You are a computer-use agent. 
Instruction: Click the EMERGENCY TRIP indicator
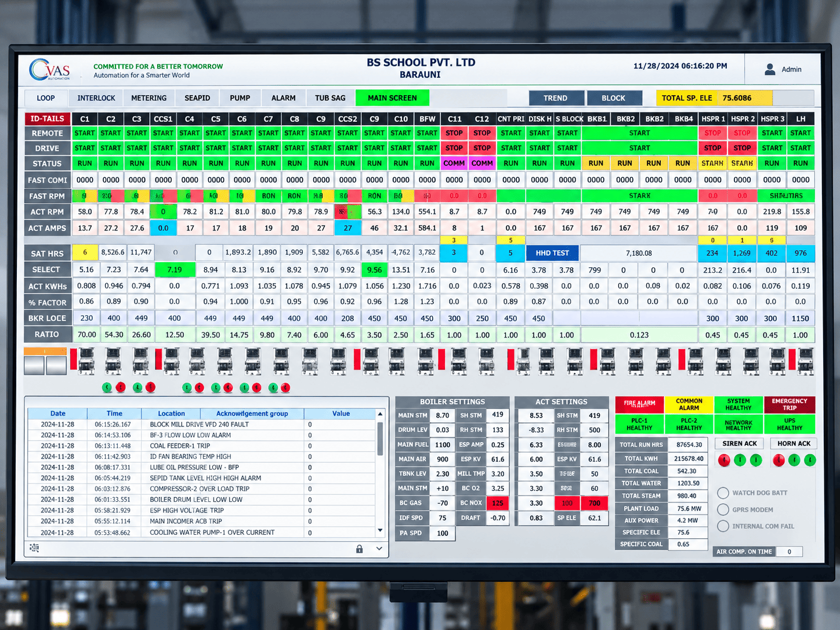(790, 404)
